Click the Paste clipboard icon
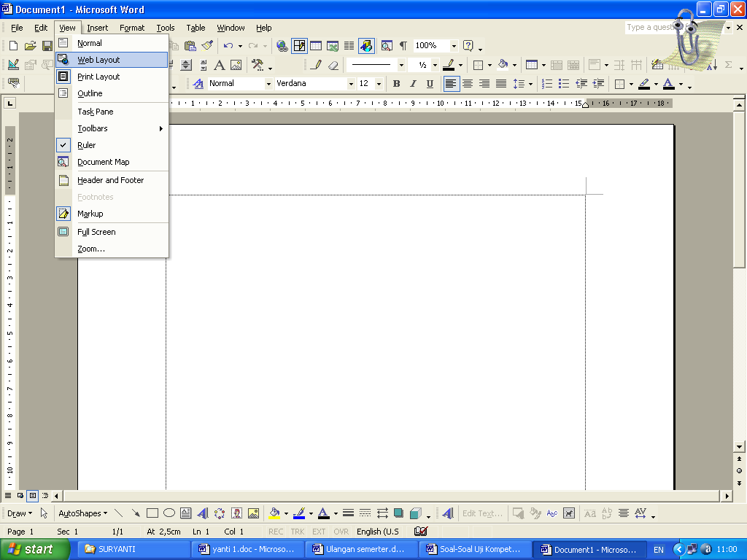The height and width of the screenshot is (560, 747). click(x=190, y=46)
